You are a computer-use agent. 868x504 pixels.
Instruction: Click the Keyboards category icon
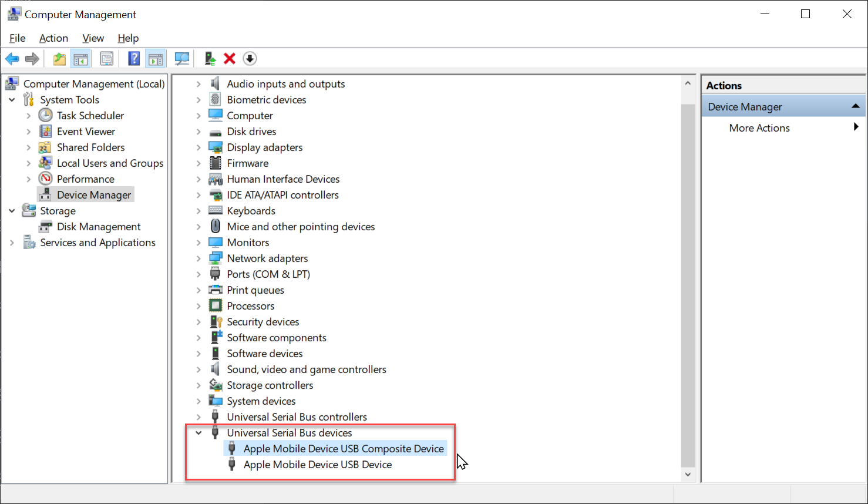coord(216,211)
